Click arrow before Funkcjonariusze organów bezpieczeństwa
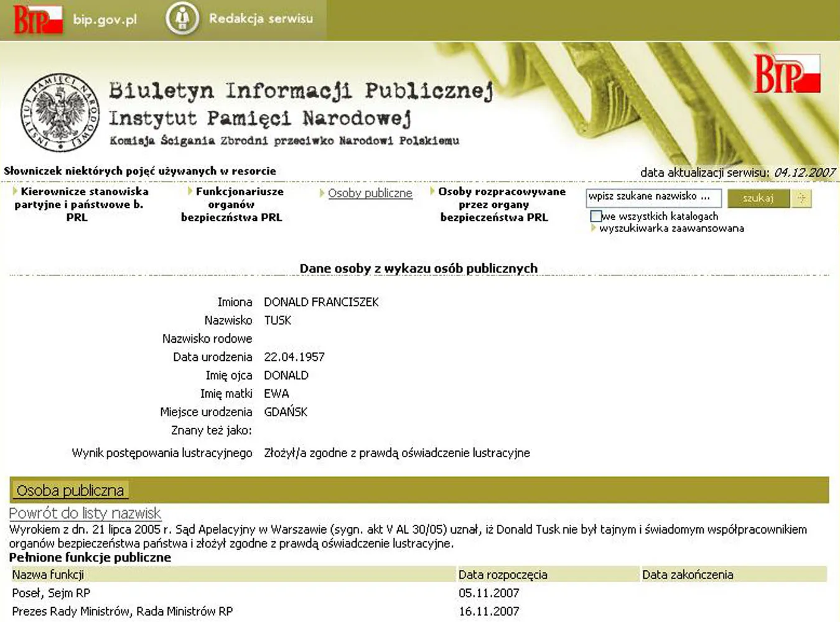The width and height of the screenshot is (840, 622). [190, 191]
